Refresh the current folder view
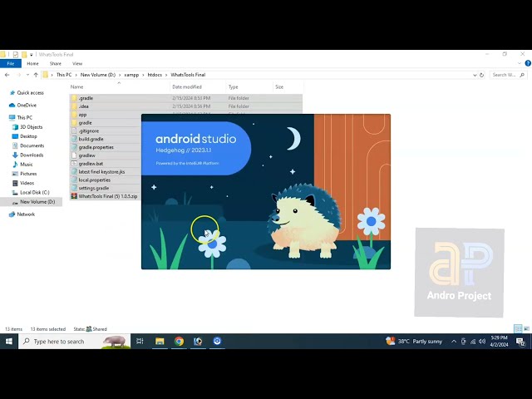This screenshot has height=399, width=532. coord(481,75)
